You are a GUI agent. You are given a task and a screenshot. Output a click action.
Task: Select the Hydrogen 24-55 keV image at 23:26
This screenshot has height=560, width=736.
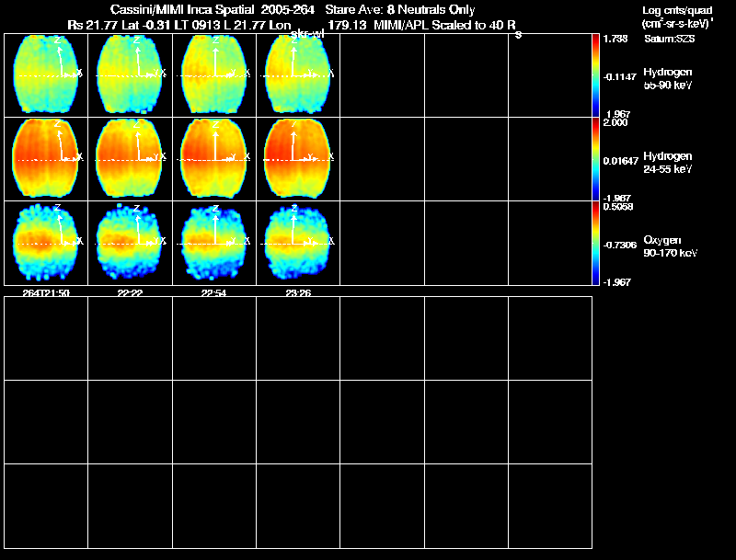tap(298, 158)
